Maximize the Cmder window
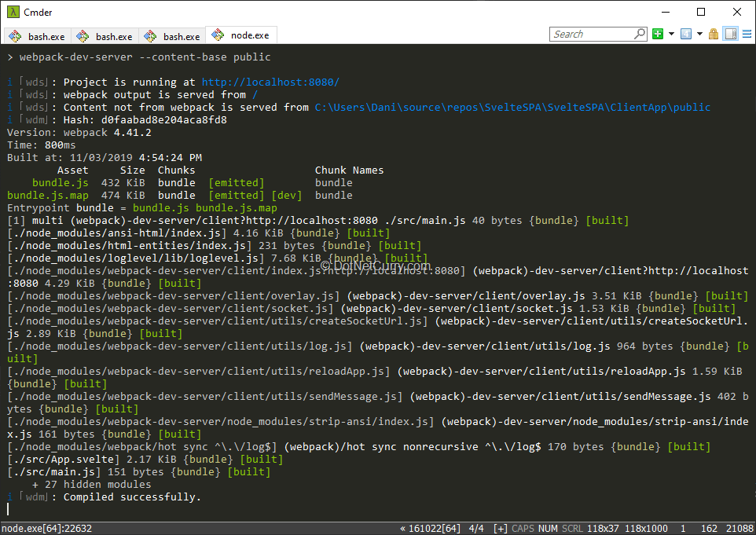The image size is (756, 535). (x=701, y=12)
